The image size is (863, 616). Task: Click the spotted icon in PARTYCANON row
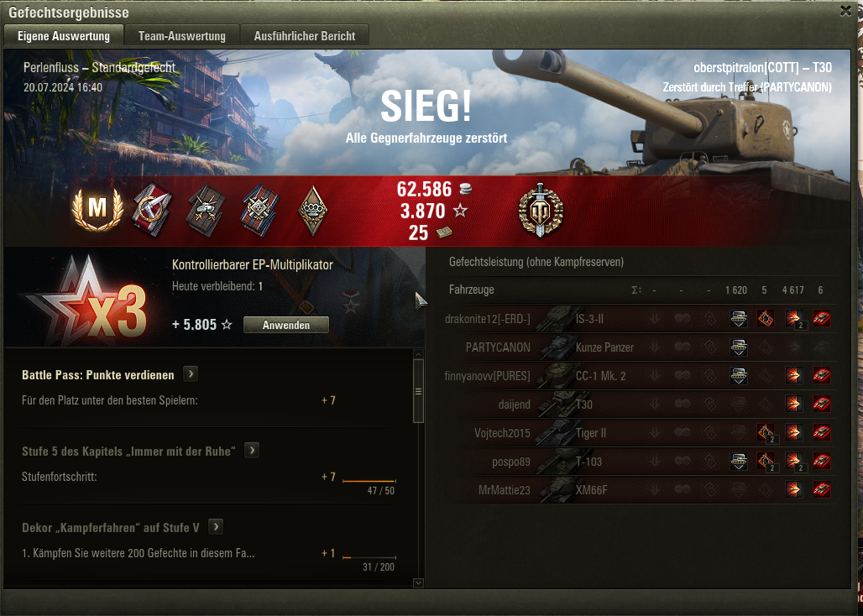tap(739, 347)
